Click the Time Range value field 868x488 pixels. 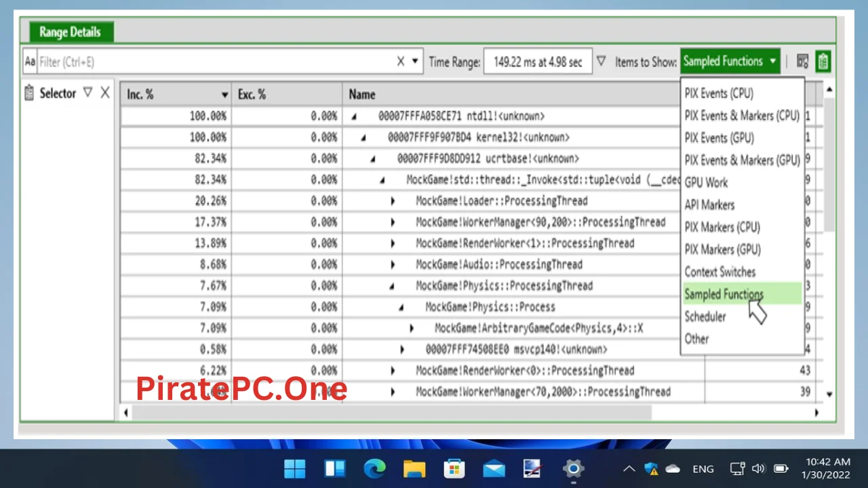tap(538, 62)
